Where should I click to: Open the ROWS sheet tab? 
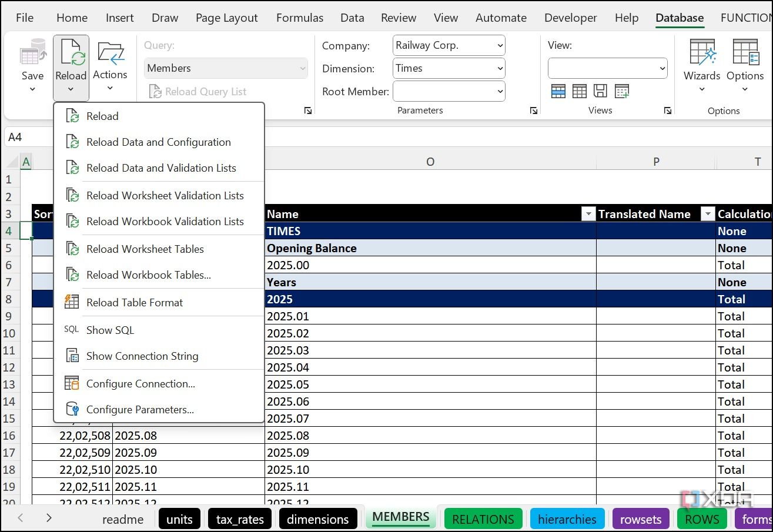point(702,519)
